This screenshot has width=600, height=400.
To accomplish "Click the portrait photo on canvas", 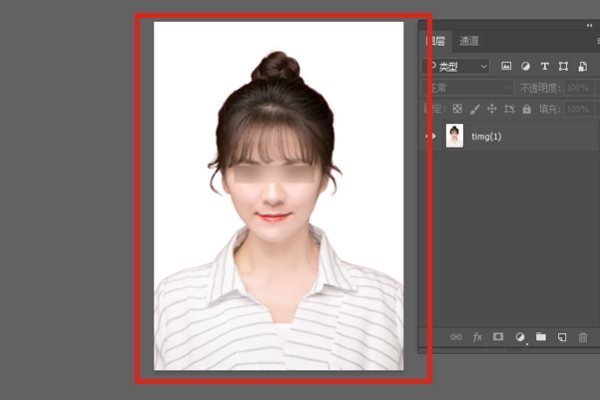I will point(279,196).
